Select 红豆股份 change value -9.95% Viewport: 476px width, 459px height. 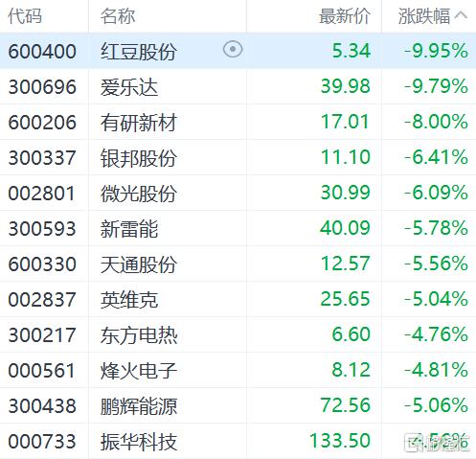[x=436, y=51]
